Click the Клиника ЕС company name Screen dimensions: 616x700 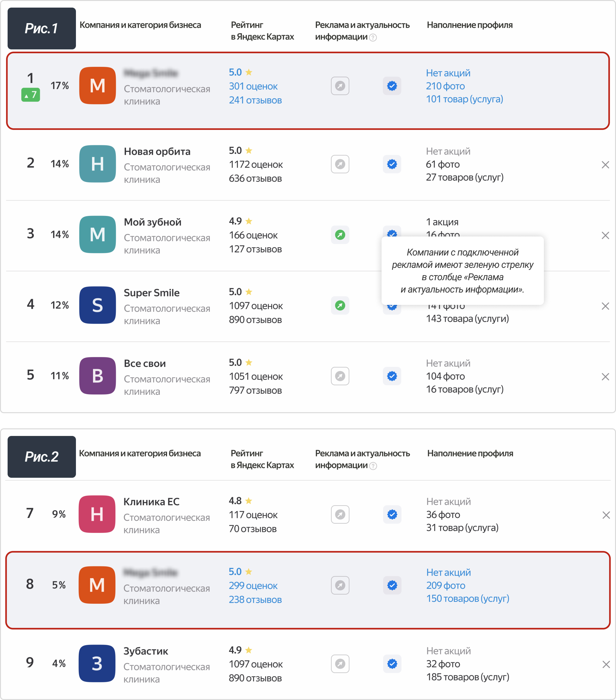[x=151, y=502]
